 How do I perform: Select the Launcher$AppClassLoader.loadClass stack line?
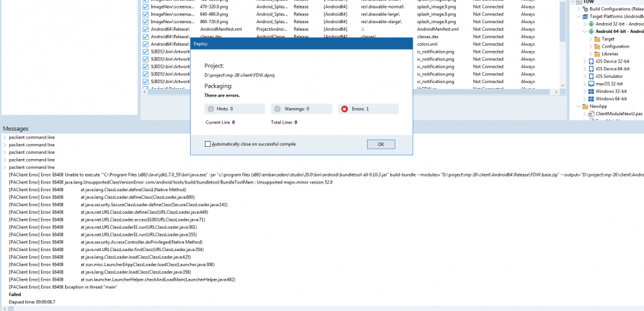tap(111, 265)
